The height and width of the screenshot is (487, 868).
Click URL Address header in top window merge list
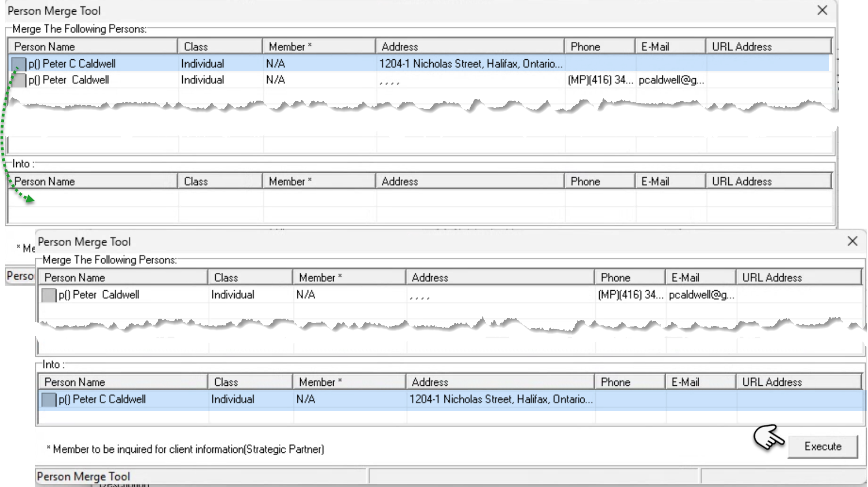[769, 46]
